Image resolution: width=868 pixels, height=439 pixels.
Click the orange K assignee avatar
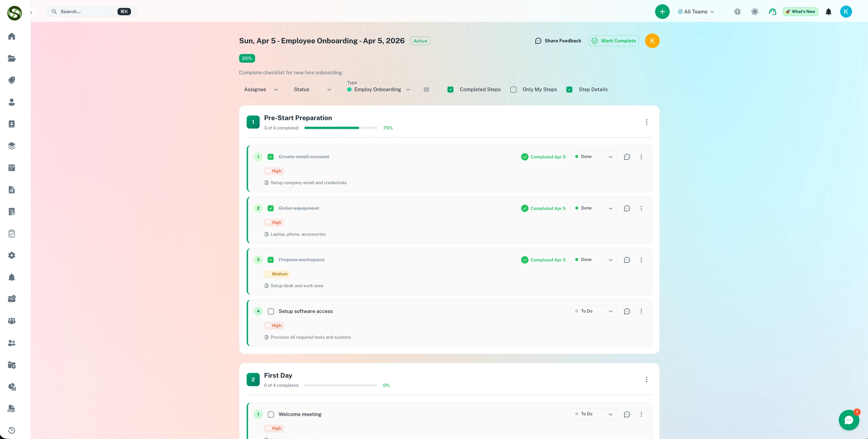click(652, 41)
